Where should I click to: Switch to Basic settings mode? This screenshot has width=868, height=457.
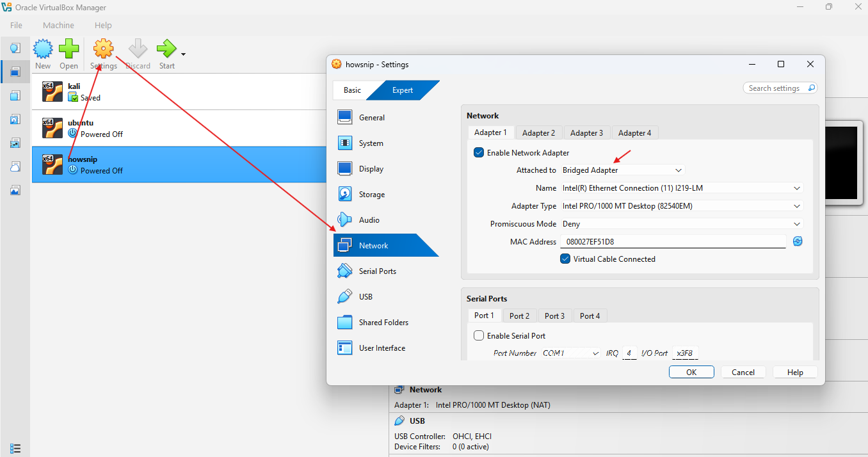(x=352, y=90)
